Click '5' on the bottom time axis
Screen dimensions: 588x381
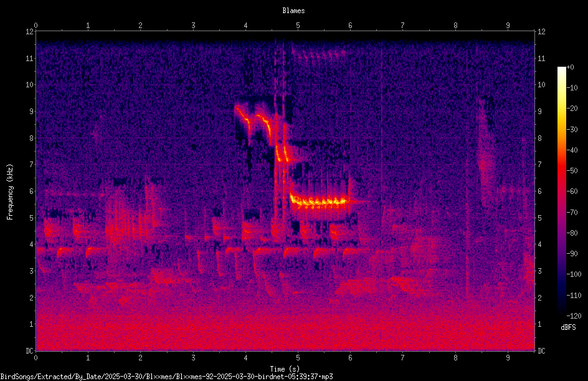298,358
